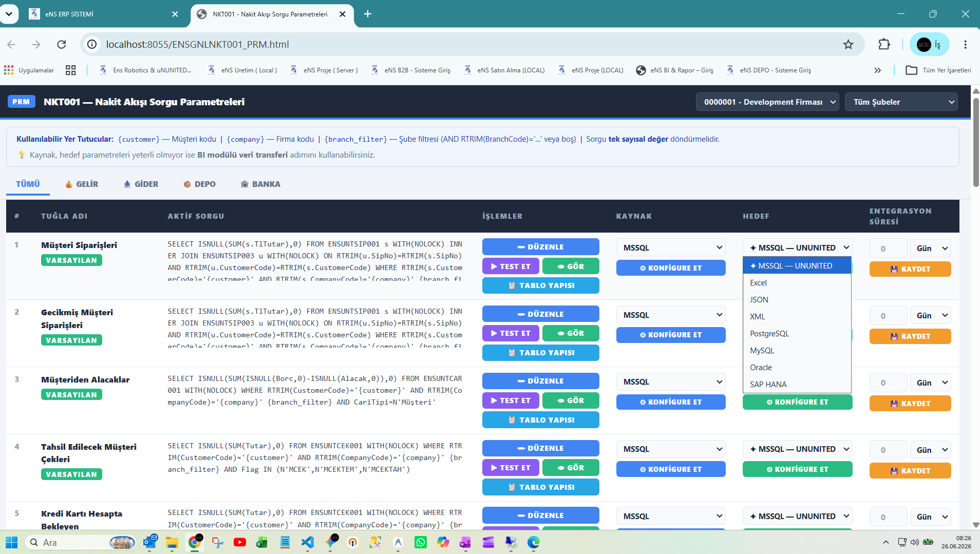The image size is (980, 554).
Task: Close the eNS ERP SİSTEMİ tab
Action: pos(175,14)
